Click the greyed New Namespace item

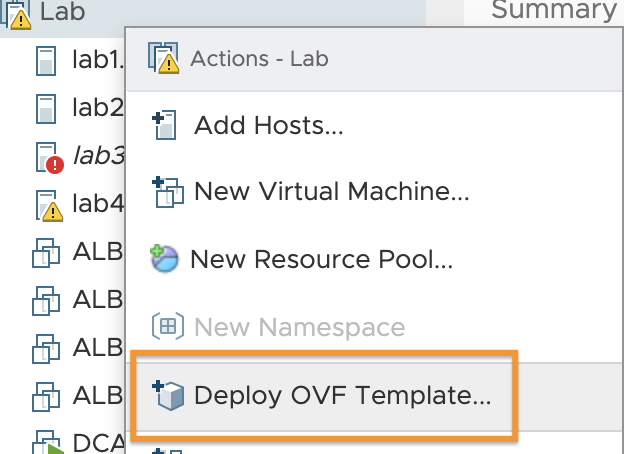point(299,327)
